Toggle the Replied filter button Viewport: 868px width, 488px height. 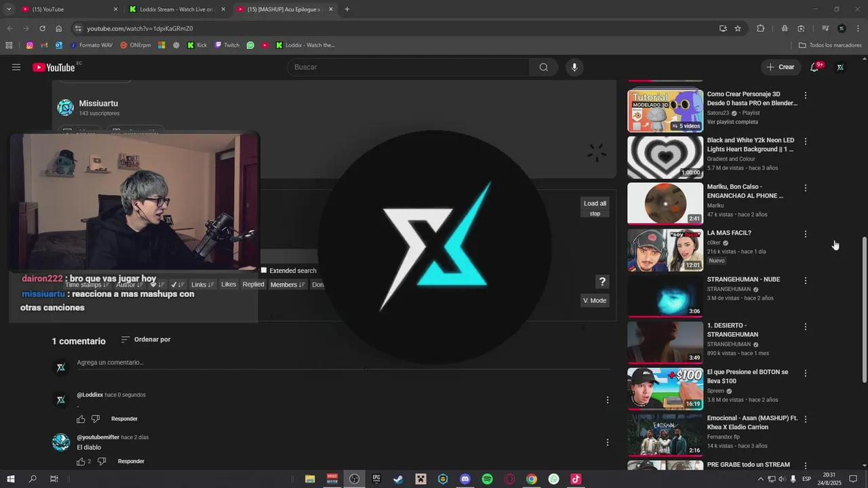pyautogui.click(x=253, y=285)
